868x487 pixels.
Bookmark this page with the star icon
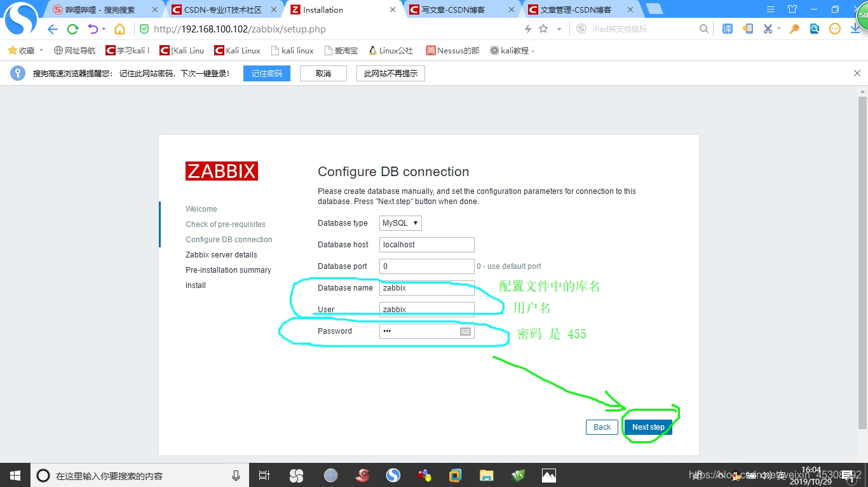[543, 29]
